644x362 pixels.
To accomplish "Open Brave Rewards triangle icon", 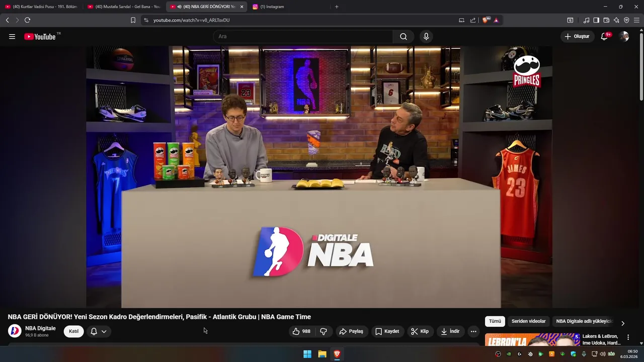I will [x=496, y=20].
